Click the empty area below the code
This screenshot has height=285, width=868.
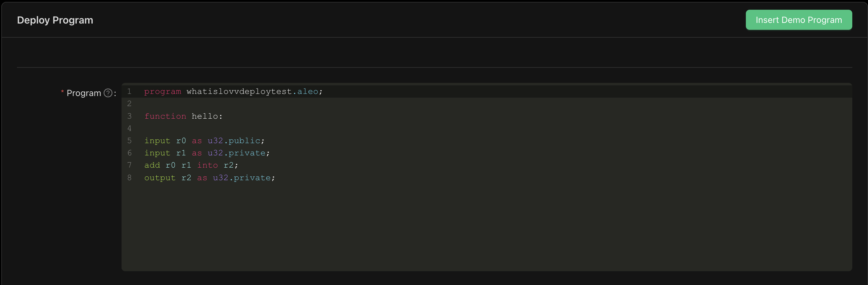[x=472, y=229]
